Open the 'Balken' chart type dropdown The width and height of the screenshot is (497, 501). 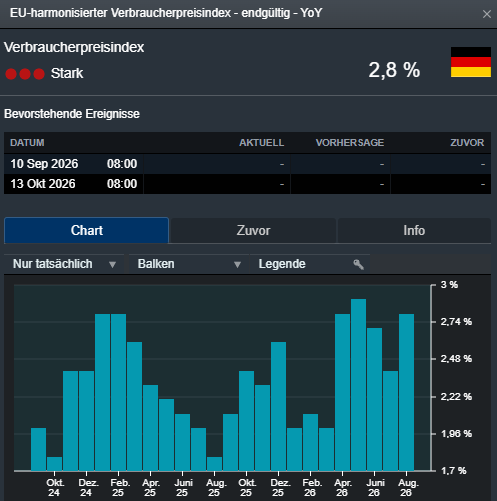pyautogui.click(x=189, y=264)
